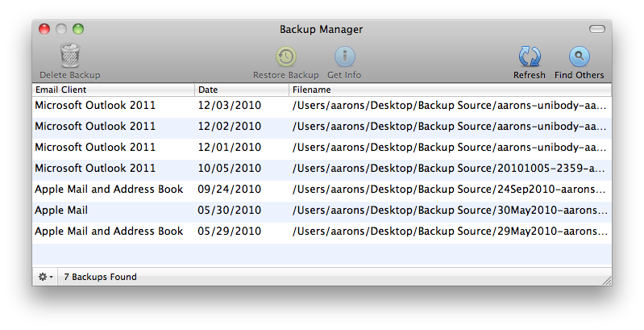
Task: Sort by the Email Client column header
Action: coord(114,90)
